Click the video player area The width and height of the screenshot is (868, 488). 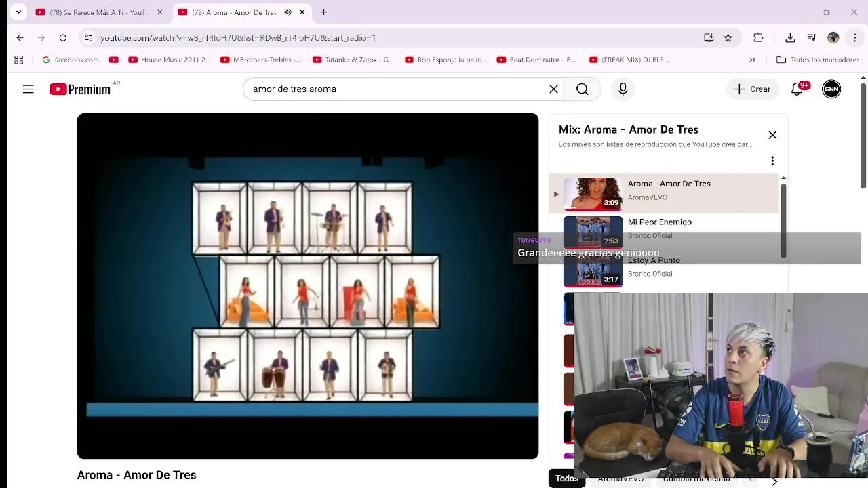308,286
